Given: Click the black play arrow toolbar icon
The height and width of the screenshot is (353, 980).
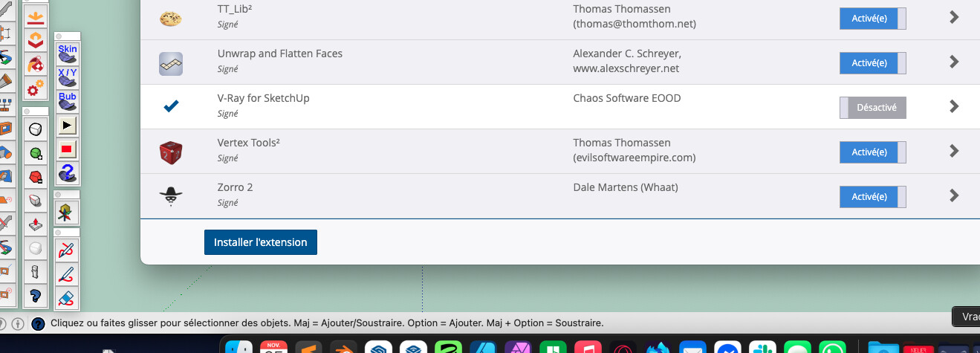Looking at the screenshot, I should pos(68,126).
